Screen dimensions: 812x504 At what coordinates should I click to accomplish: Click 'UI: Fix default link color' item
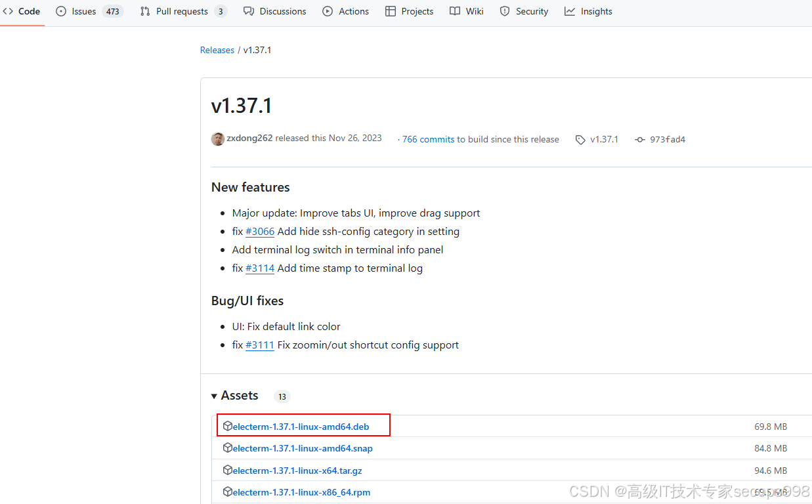tap(286, 327)
